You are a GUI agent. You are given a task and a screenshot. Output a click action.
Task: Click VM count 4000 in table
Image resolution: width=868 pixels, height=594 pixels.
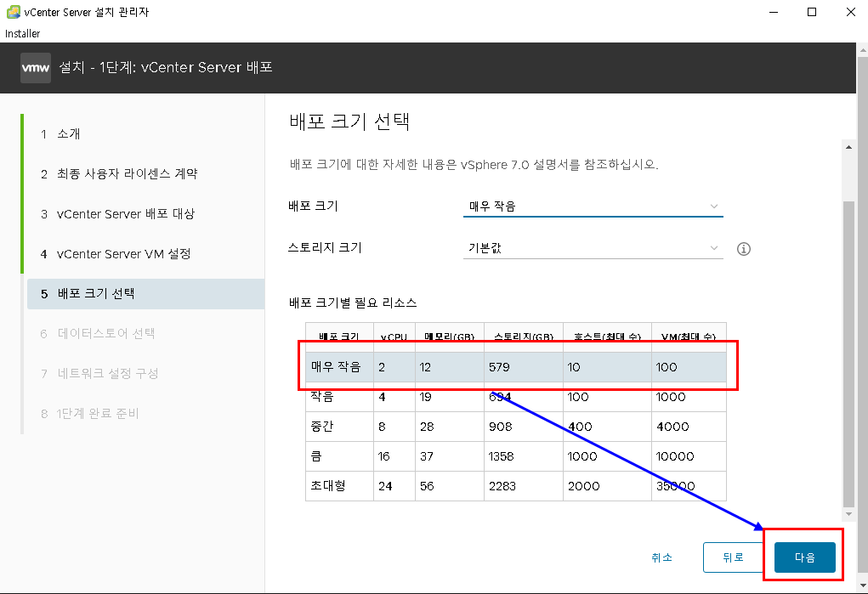[672, 427]
